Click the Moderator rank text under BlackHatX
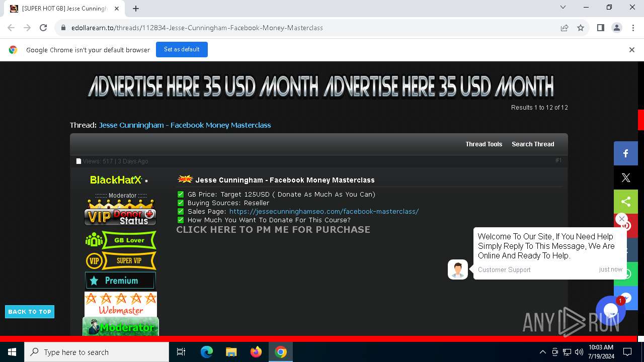 tap(121, 195)
